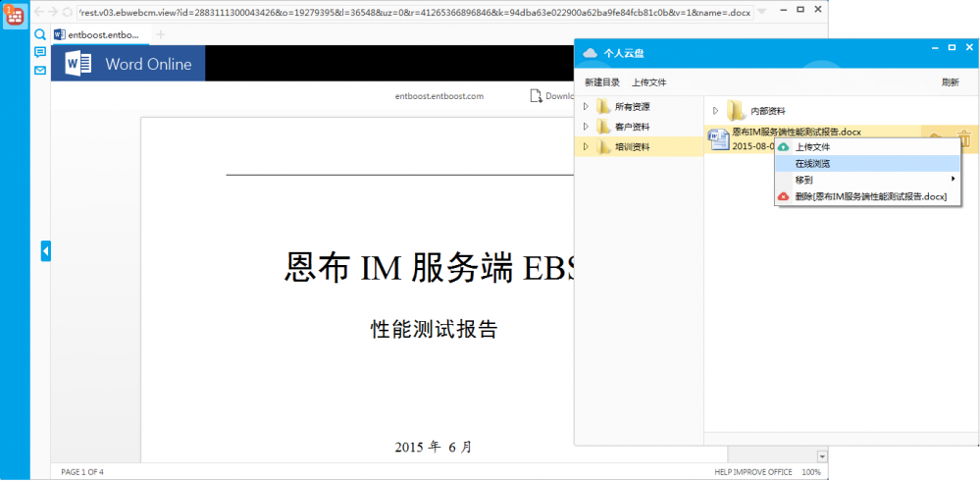Minimize the browser window

click(783, 10)
